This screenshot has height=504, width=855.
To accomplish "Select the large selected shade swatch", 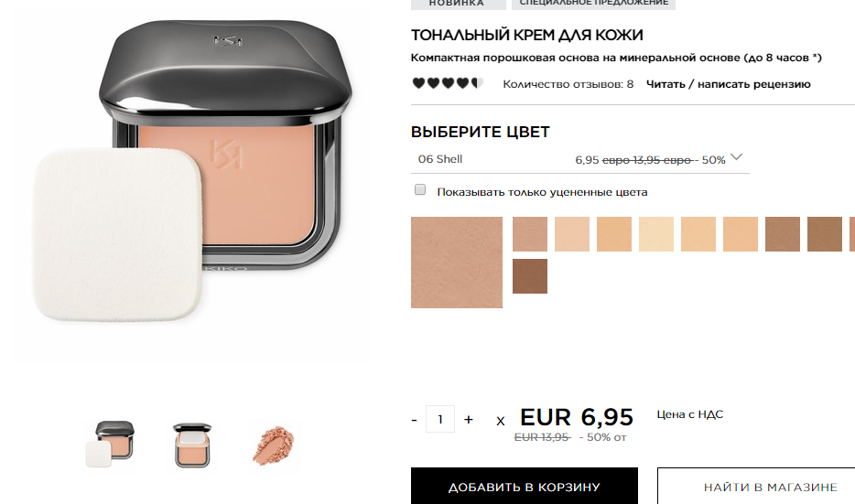I will (x=457, y=263).
